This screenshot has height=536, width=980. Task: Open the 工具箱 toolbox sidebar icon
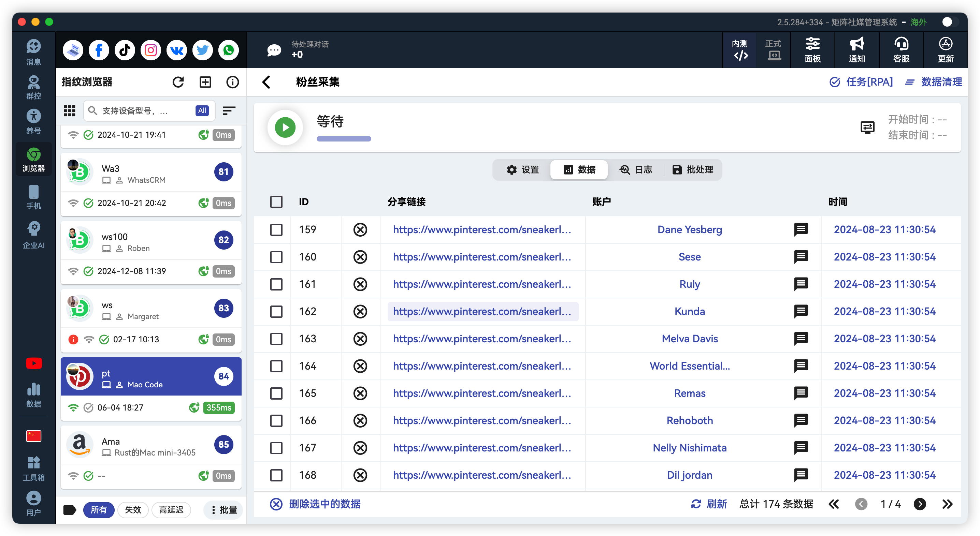pyautogui.click(x=33, y=469)
